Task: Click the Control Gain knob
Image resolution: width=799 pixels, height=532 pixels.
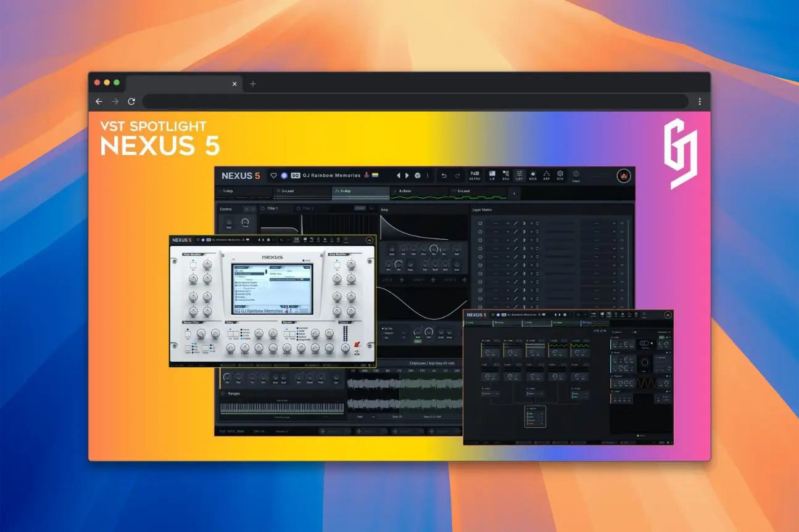Action: click(228, 222)
